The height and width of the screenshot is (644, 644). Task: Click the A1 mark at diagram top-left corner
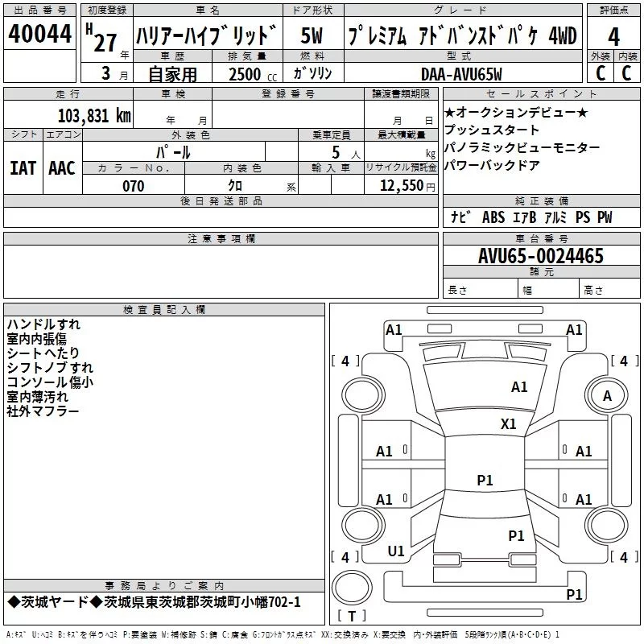click(x=394, y=330)
